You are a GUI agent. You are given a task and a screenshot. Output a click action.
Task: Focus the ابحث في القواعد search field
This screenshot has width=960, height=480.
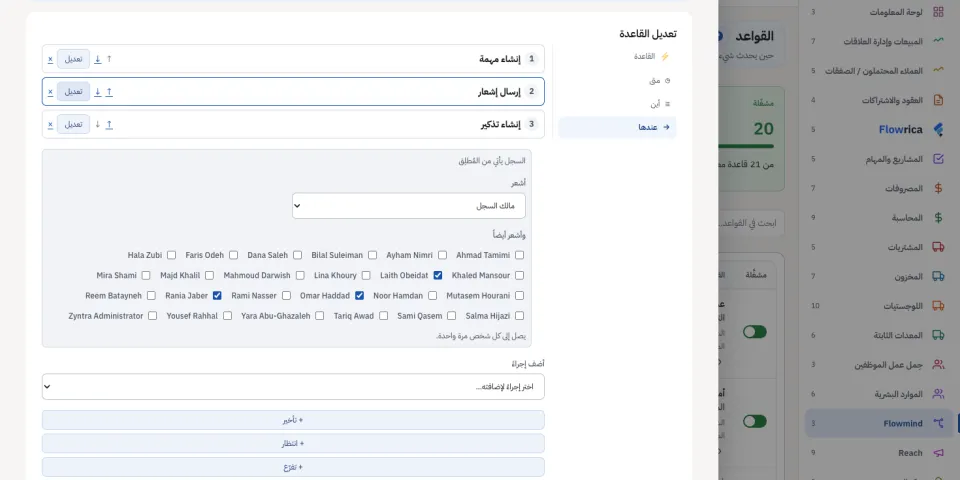[x=751, y=223]
